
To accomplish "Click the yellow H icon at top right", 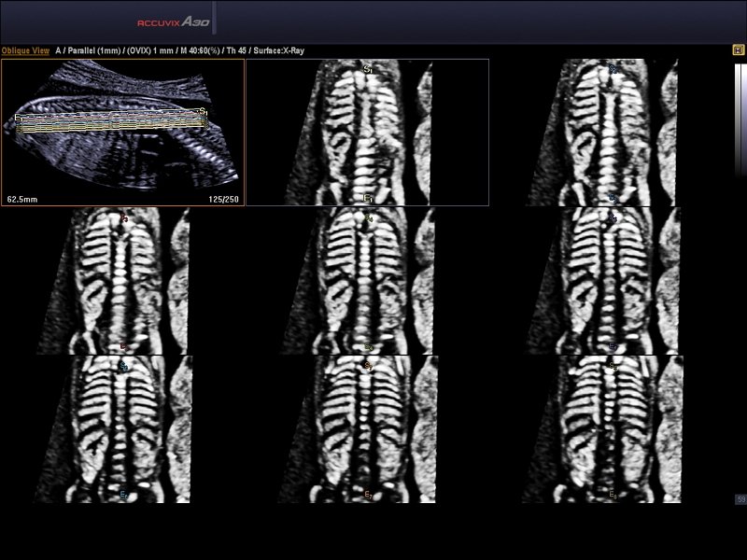I will click(739, 50).
